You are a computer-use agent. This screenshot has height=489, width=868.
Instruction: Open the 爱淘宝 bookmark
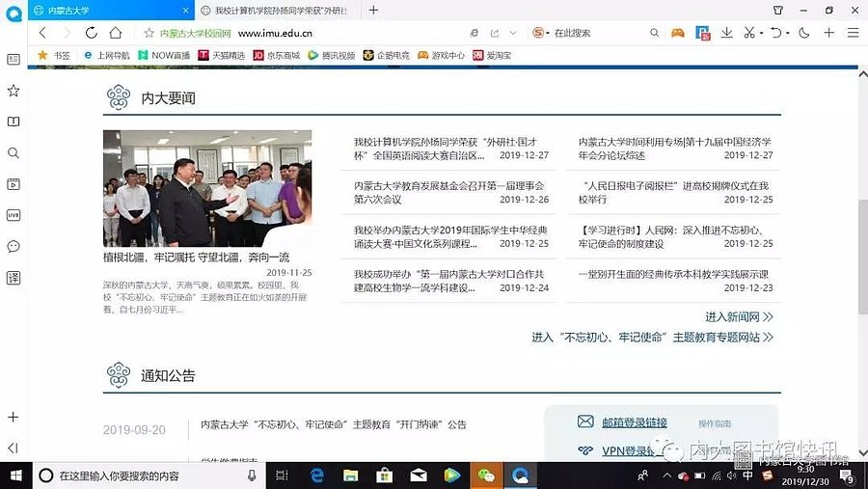tap(492, 55)
